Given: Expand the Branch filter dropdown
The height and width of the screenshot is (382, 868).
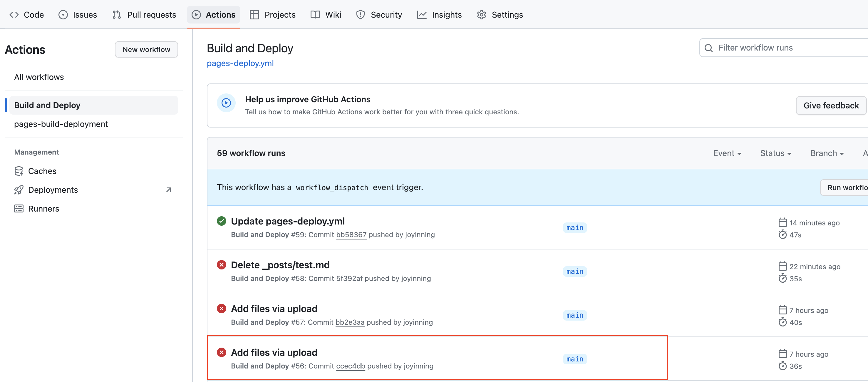Looking at the screenshot, I should tap(827, 153).
